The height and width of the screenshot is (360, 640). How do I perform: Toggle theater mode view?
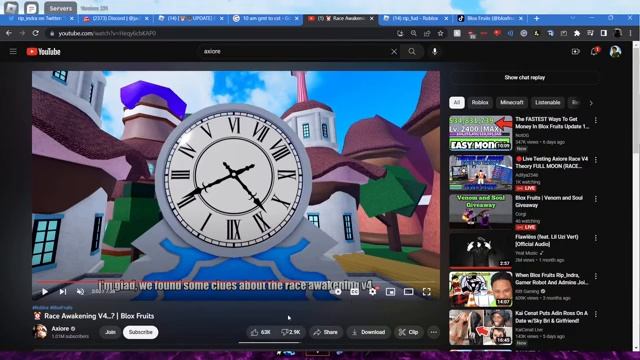point(408,291)
